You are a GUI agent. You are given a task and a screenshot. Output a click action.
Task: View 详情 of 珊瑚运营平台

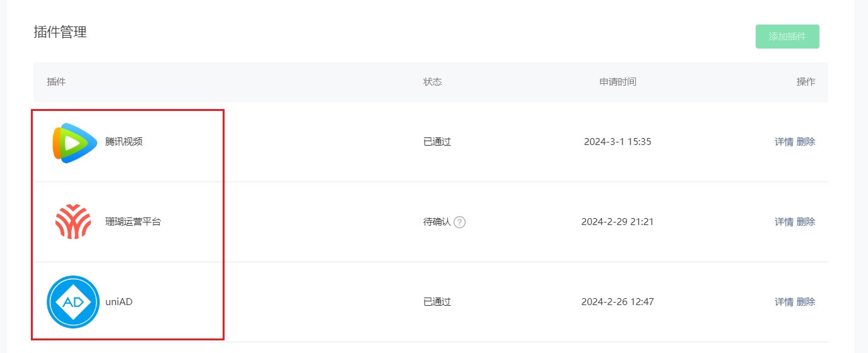tap(784, 222)
